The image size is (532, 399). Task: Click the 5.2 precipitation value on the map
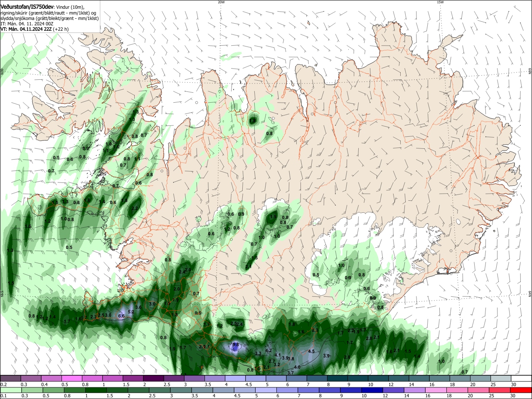(x=131, y=312)
